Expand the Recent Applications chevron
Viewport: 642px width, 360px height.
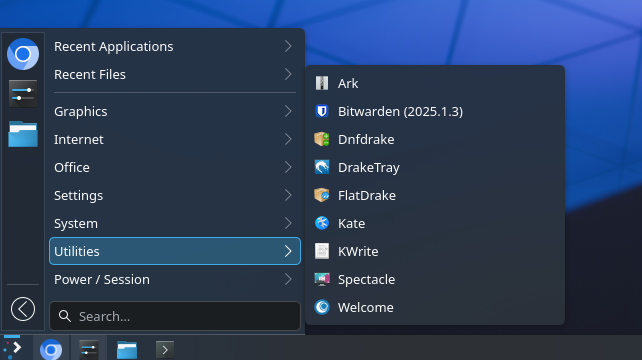coord(288,46)
